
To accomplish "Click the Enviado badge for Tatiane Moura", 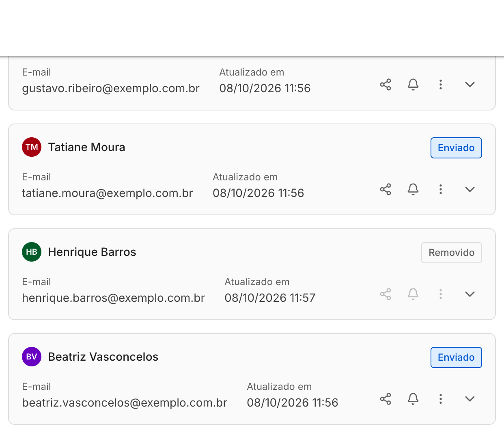I will pos(456,148).
